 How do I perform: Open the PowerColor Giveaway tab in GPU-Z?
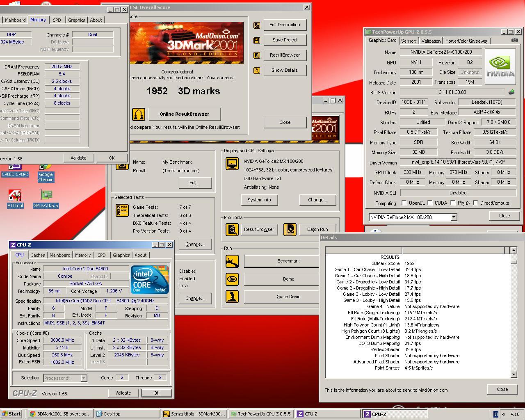pos(467,41)
